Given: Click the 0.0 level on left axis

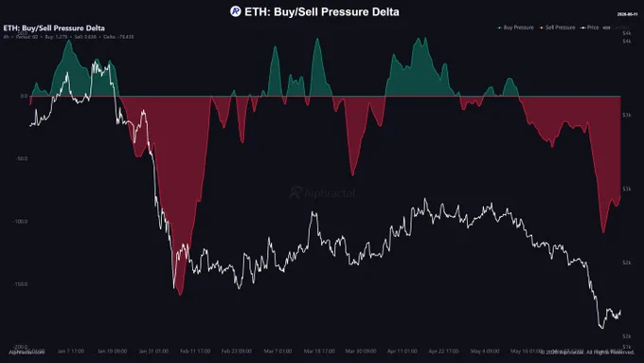Looking at the screenshot, I should tap(24, 96).
